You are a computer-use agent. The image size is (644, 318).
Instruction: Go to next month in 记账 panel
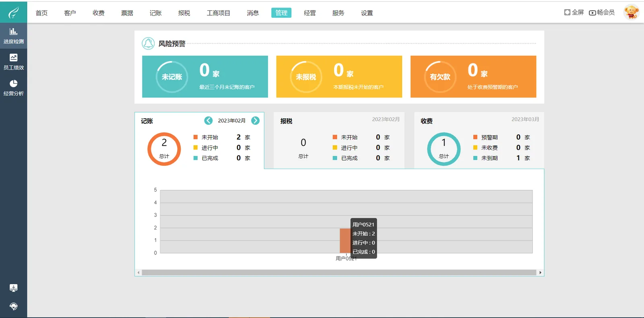[x=255, y=121]
